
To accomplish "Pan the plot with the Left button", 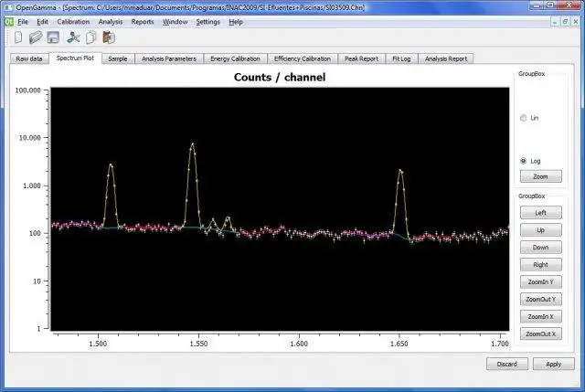I will [540, 213].
